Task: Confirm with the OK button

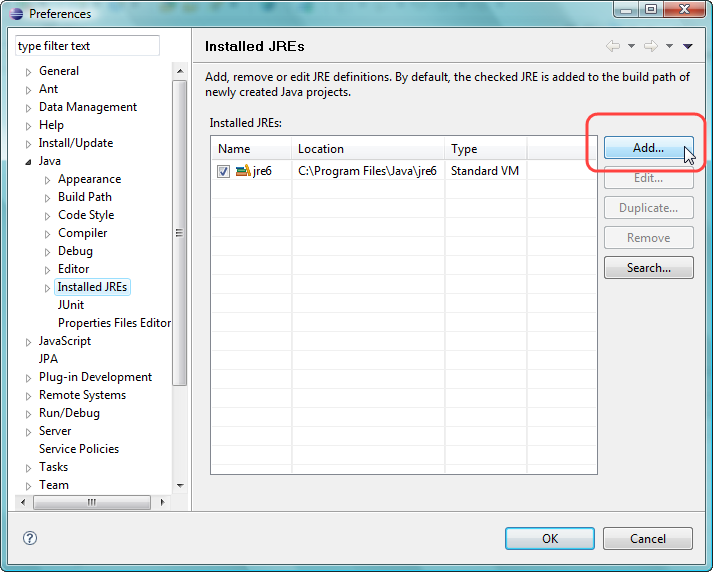Action: pyautogui.click(x=549, y=538)
